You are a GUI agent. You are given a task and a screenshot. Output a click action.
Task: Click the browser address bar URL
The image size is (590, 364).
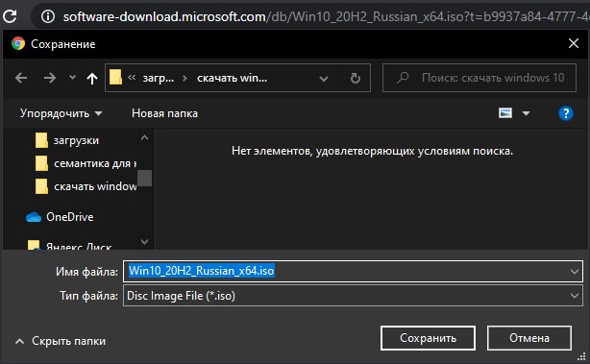pos(326,16)
